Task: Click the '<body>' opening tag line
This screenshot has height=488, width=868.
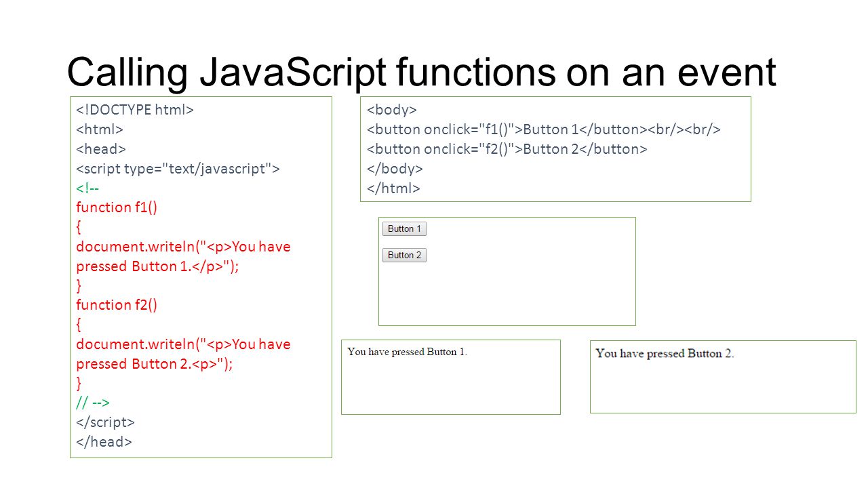Action: [x=392, y=110]
